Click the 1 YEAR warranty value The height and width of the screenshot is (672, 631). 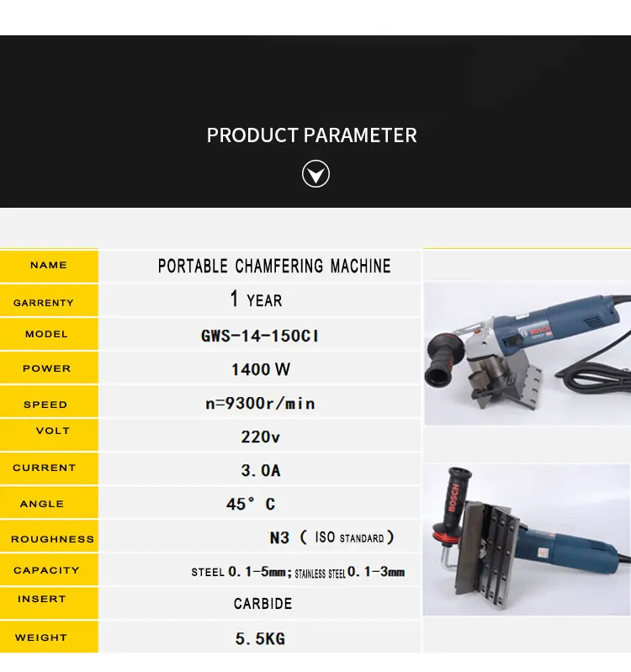[x=256, y=299]
